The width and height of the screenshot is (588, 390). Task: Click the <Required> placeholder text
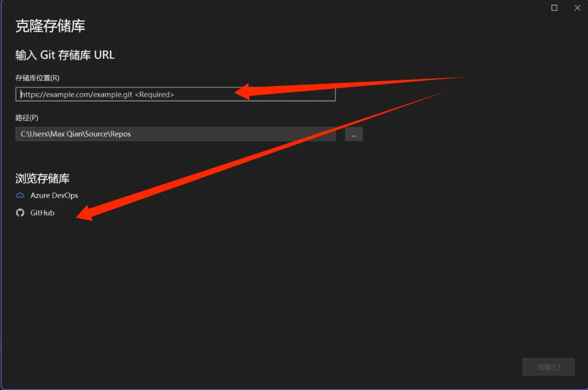point(154,95)
